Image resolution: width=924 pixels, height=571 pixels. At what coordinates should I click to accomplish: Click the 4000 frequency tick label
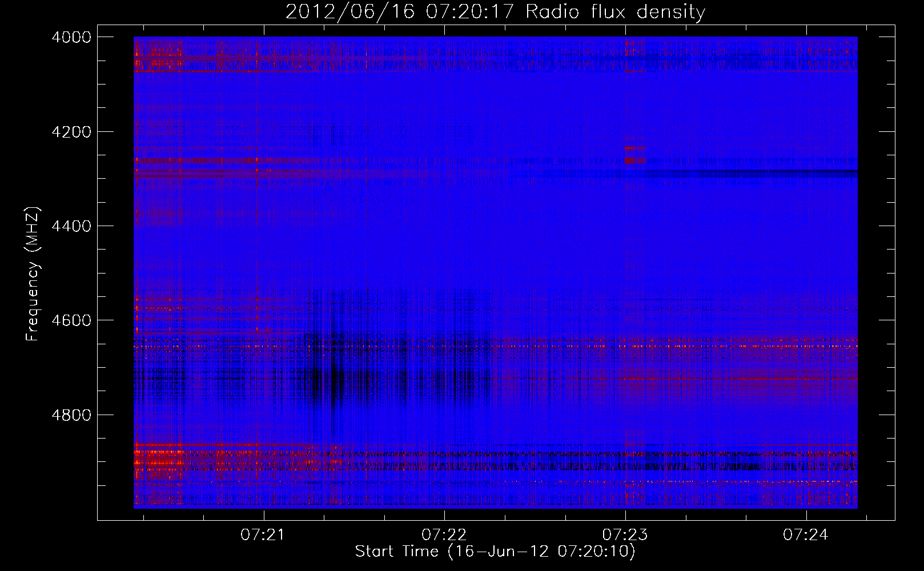(71, 37)
